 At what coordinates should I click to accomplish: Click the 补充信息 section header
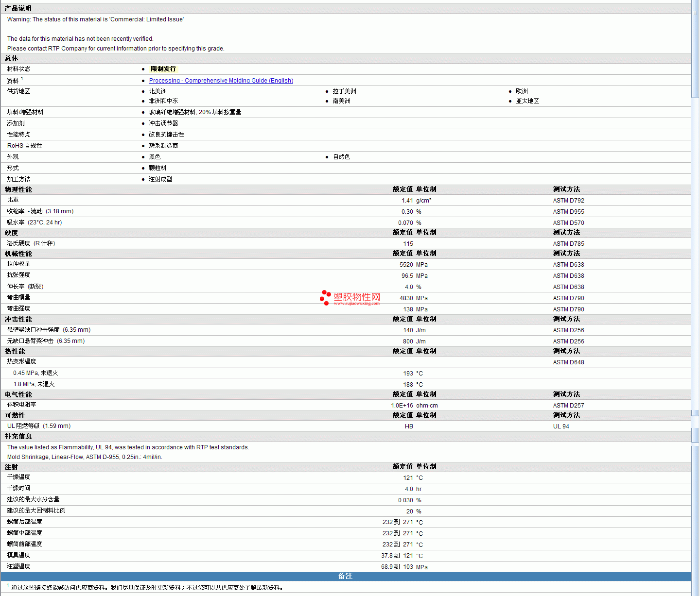coord(18,436)
